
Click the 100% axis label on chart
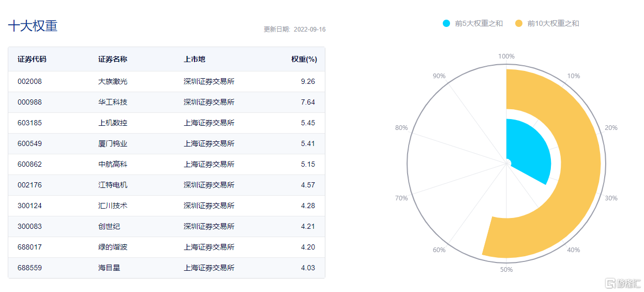coord(506,56)
